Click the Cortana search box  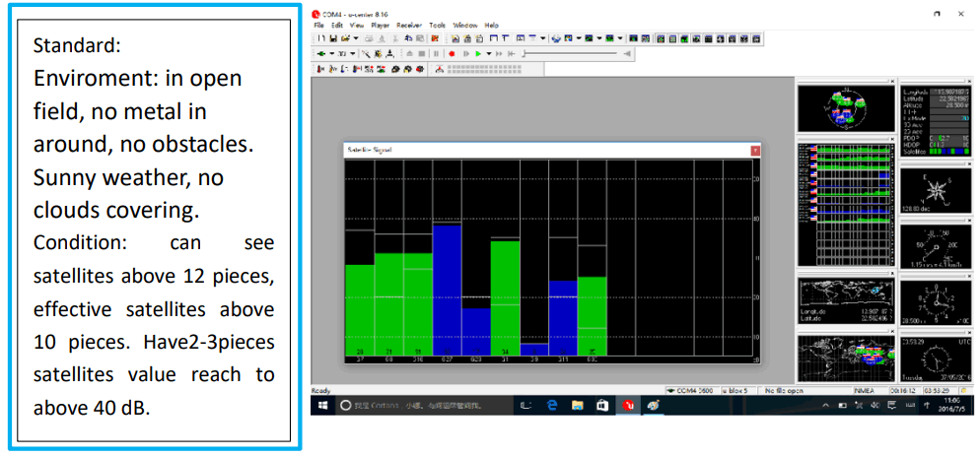click(x=425, y=405)
